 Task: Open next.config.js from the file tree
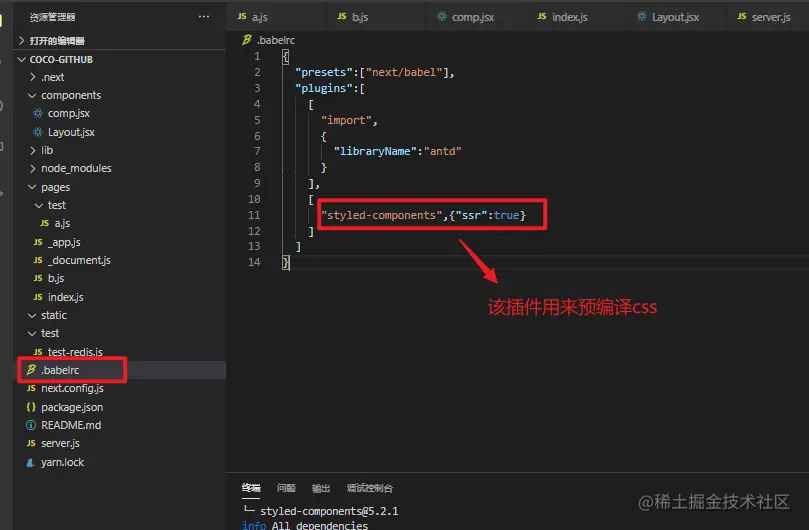(72, 388)
